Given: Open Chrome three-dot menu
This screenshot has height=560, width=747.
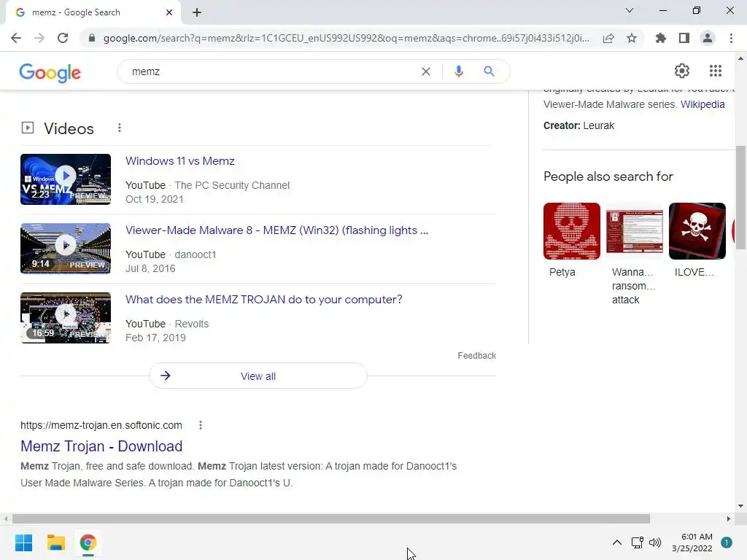Looking at the screenshot, I should (731, 38).
